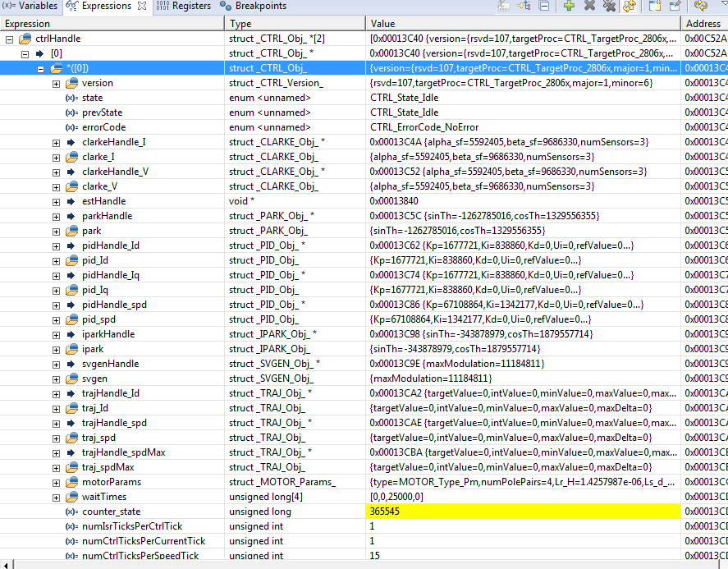
Task: Toggle pin to debug context
Action: (675, 6)
